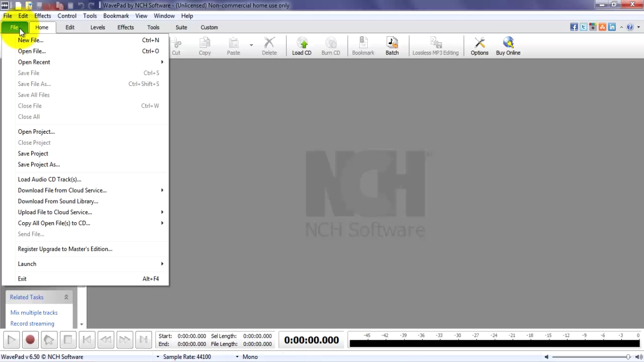644x362 pixels.
Task: Share via the Google Plus icon
Action: (593, 27)
